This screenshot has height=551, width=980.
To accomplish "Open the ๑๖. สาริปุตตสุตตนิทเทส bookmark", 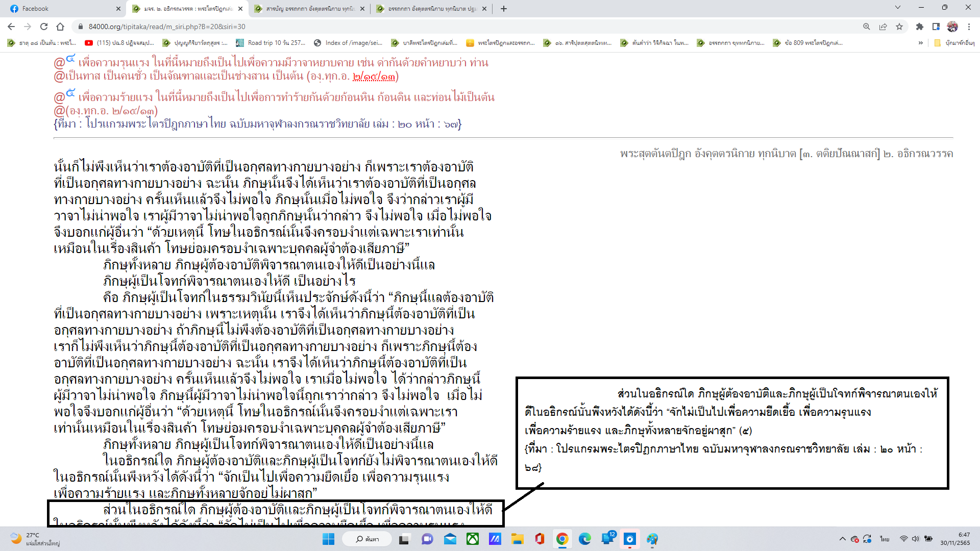I will click(x=578, y=43).
